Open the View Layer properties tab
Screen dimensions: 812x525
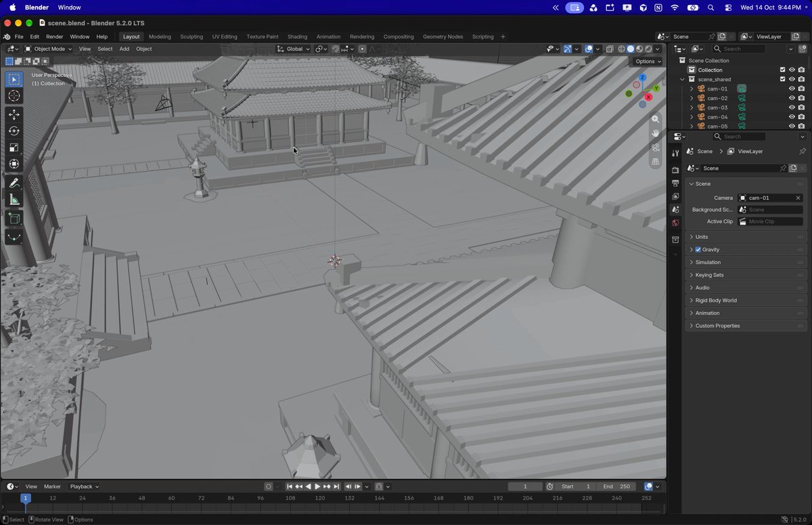point(675,196)
